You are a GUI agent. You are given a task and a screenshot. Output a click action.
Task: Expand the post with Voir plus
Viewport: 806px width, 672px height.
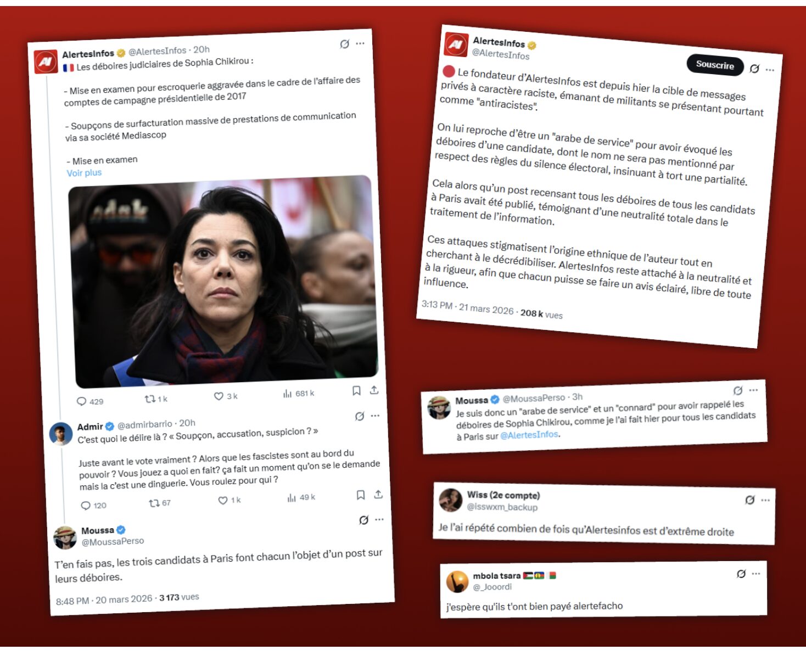[x=84, y=173]
